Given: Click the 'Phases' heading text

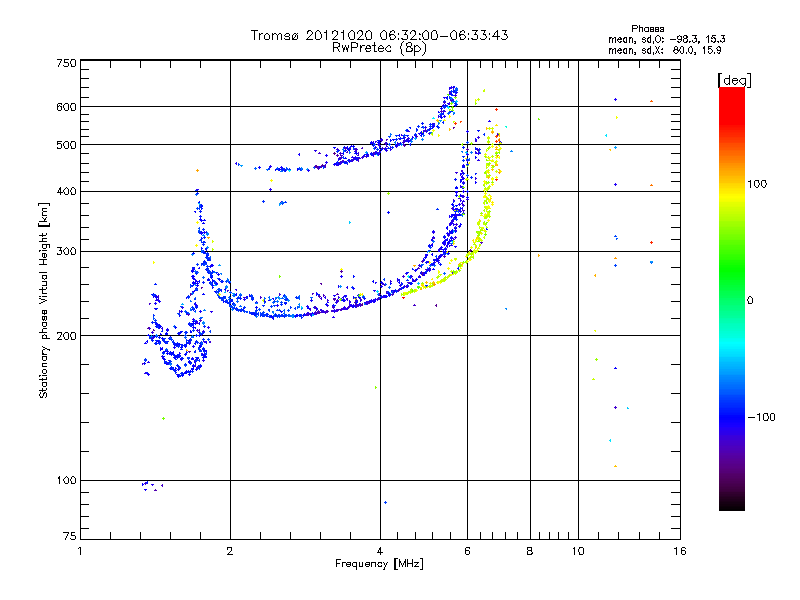Looking at the screenshot, I should click(647, 29).
